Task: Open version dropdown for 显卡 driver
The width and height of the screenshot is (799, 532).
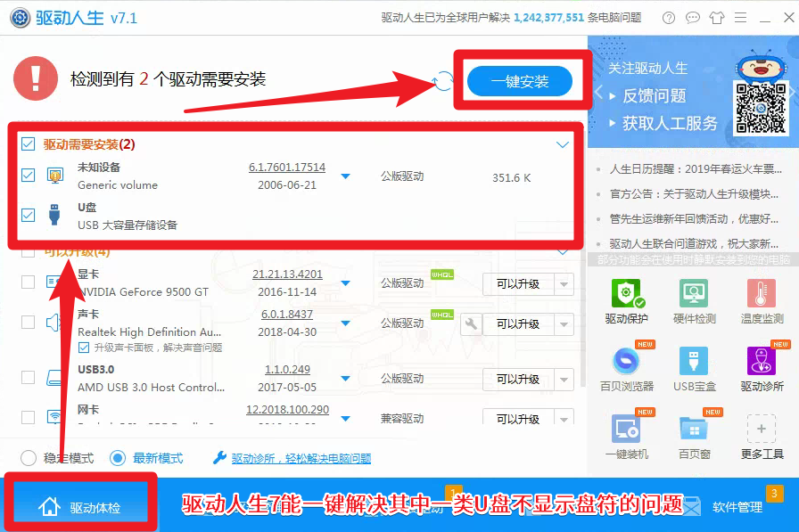Action: point(345,283)
